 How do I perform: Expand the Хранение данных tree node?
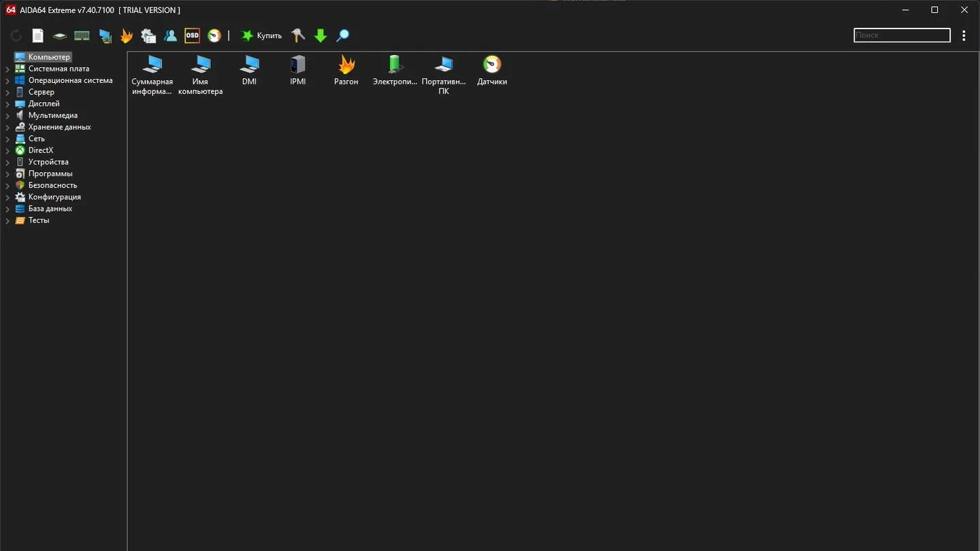pos(7,127)
